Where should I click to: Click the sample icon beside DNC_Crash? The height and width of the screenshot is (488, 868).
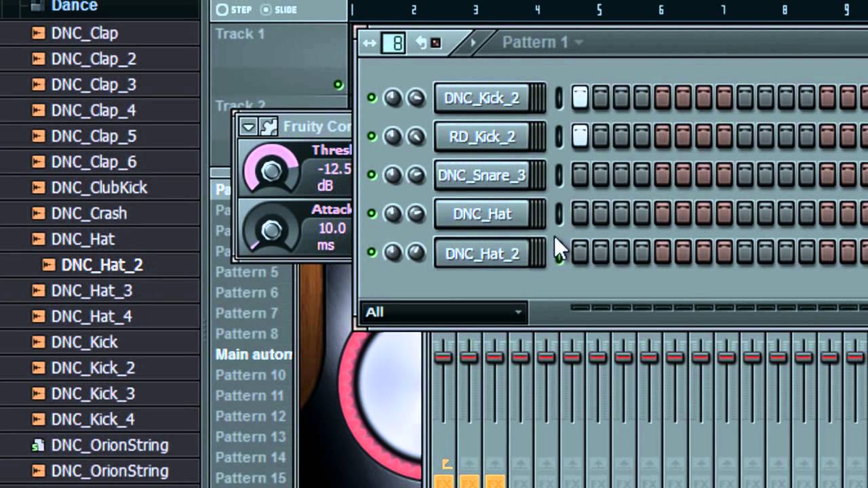pyautogui.click(x=39, y=213)
